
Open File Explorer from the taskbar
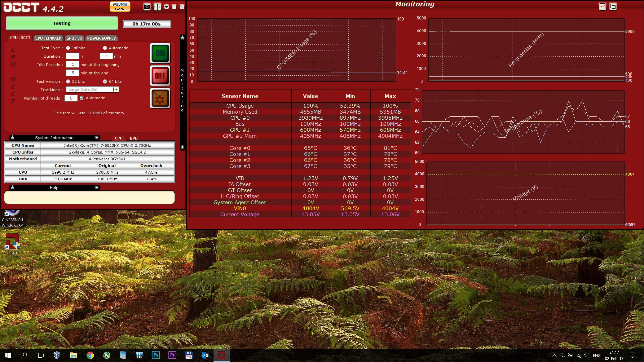(74, 355)
